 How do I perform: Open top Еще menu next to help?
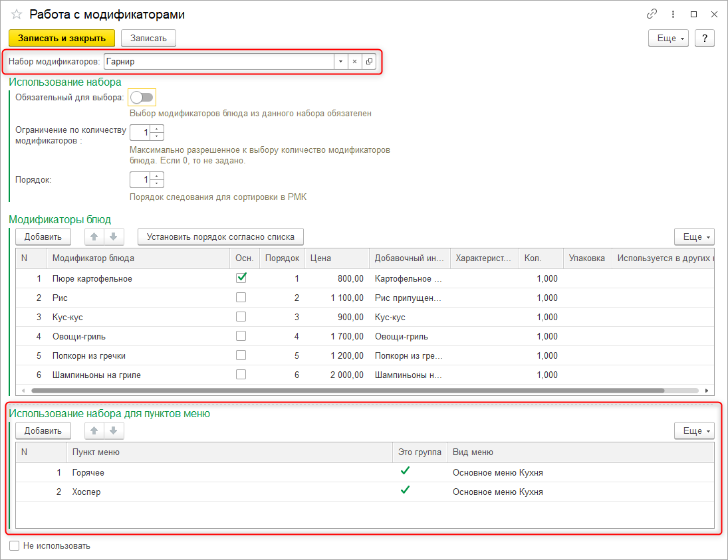coord(670,39)
